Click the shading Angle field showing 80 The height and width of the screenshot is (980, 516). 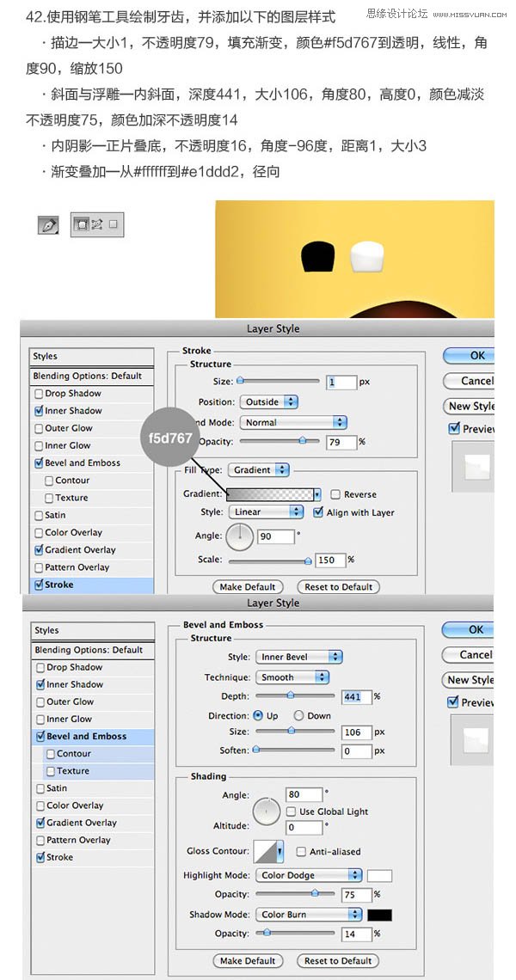[x=304, y=795]
